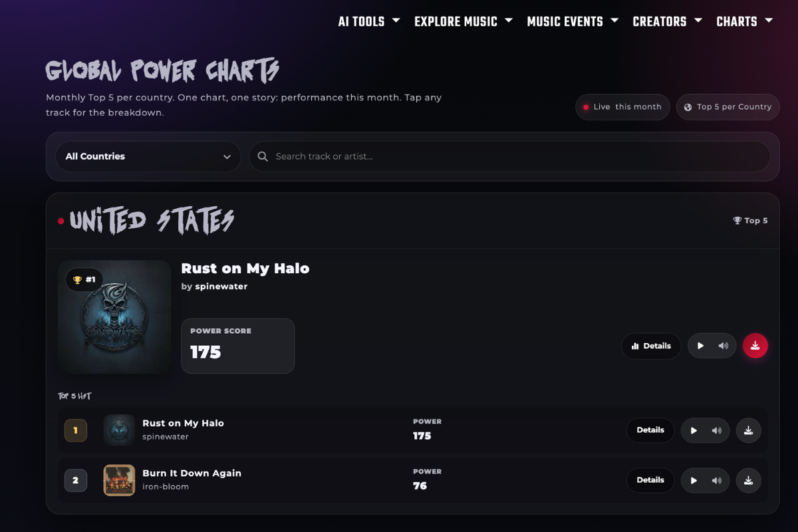This screenshot has width=798, height=532.
Task: Open the All Countries dropdown
Action: coord(148,156)
